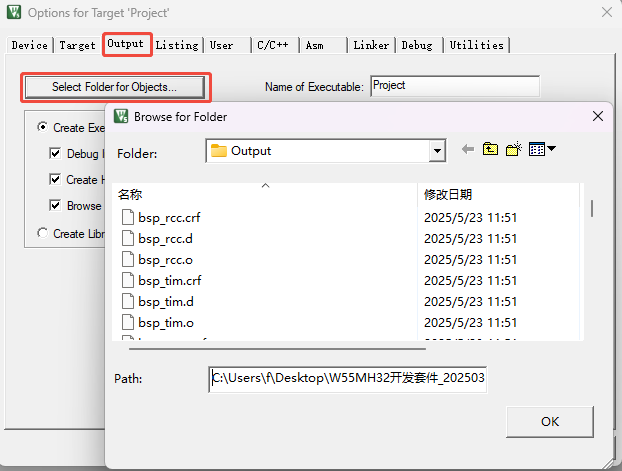The image size is (622, 471).
Task: Toggle the Debug Information checkbox
Action: tap(56, 154)
